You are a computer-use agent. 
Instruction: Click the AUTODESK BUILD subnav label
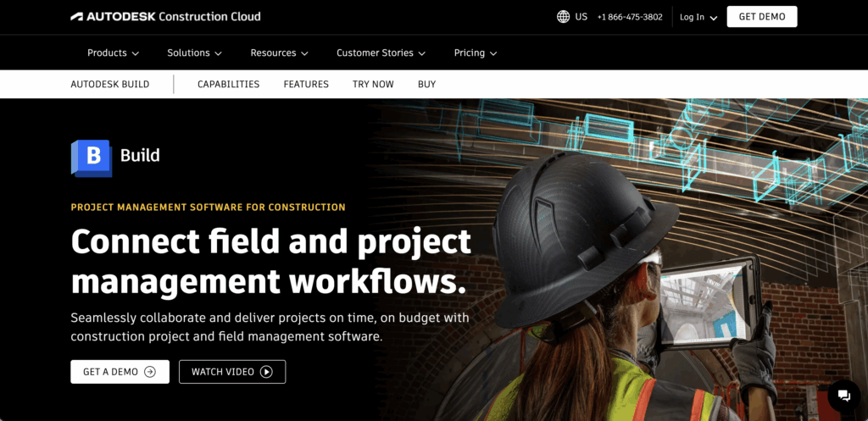tap(110, 84)
